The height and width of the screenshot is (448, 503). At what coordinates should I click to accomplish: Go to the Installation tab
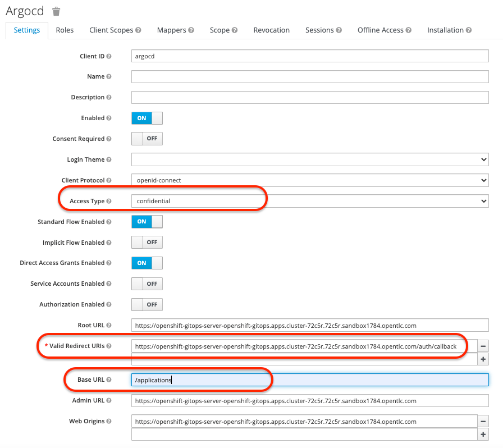pyautogui.click(x=449, y=30)
